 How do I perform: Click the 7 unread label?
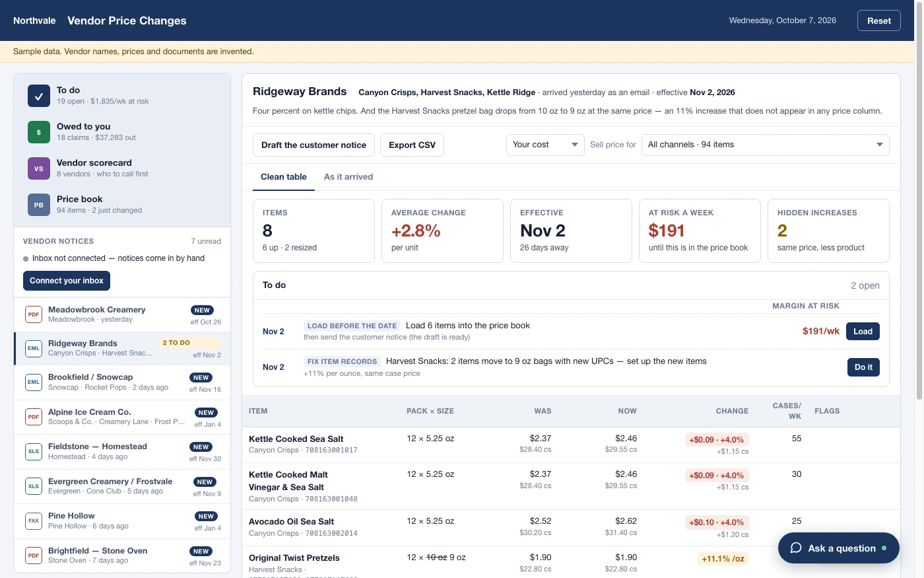(x=206, y=241)
